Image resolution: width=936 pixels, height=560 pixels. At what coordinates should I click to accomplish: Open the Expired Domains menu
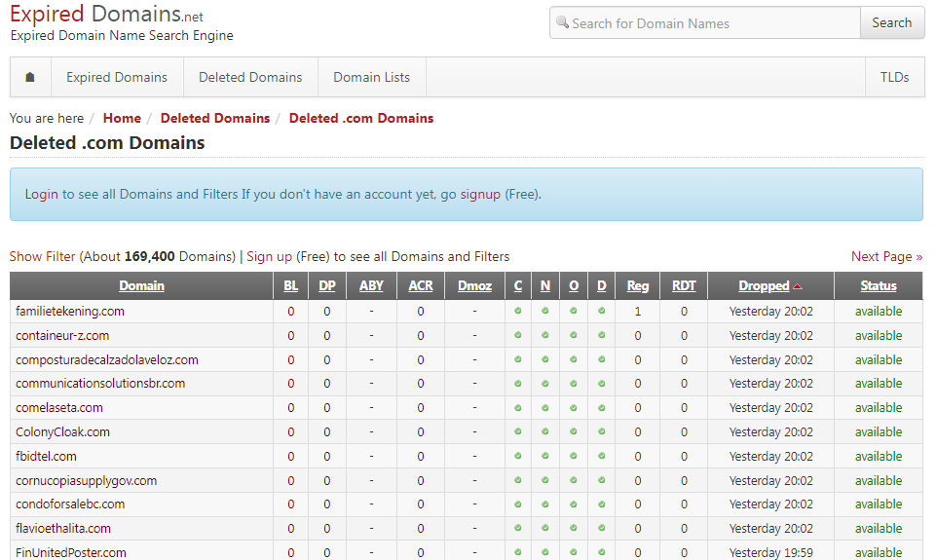(x=117, y=77)
